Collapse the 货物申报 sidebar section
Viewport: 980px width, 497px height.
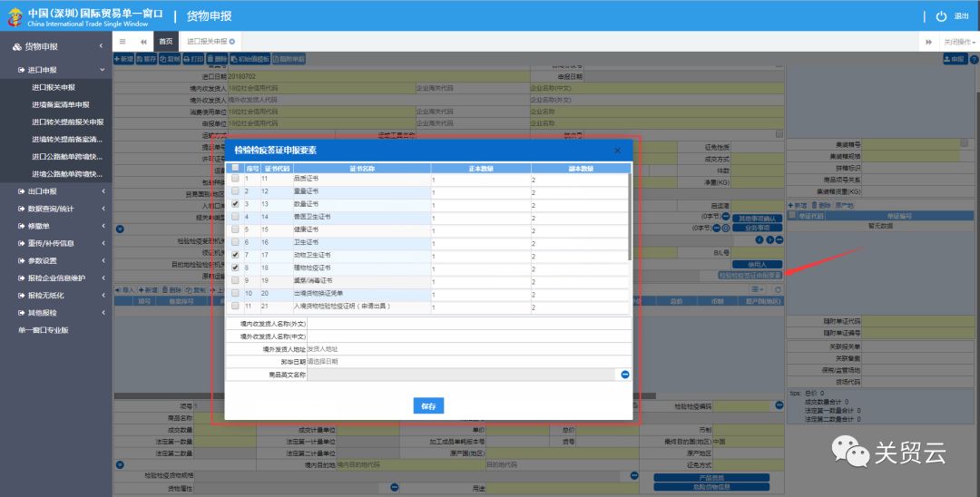click(x=56, y=46)
